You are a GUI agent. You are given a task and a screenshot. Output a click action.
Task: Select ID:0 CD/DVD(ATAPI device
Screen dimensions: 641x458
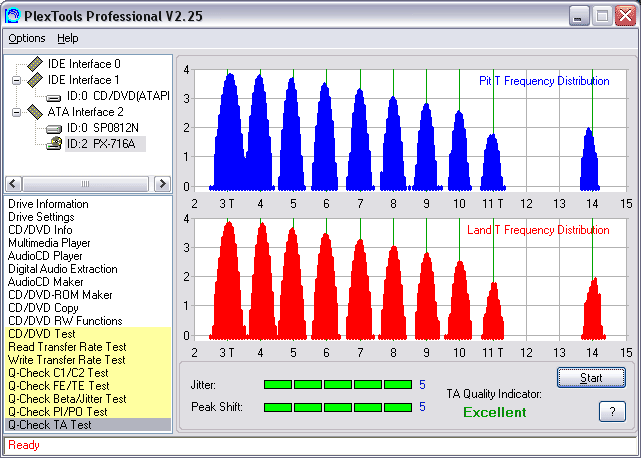pos(118,96)
